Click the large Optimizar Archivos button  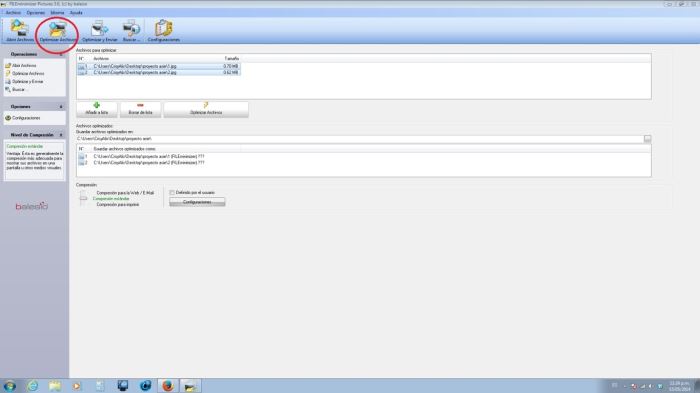coord(206,109)
